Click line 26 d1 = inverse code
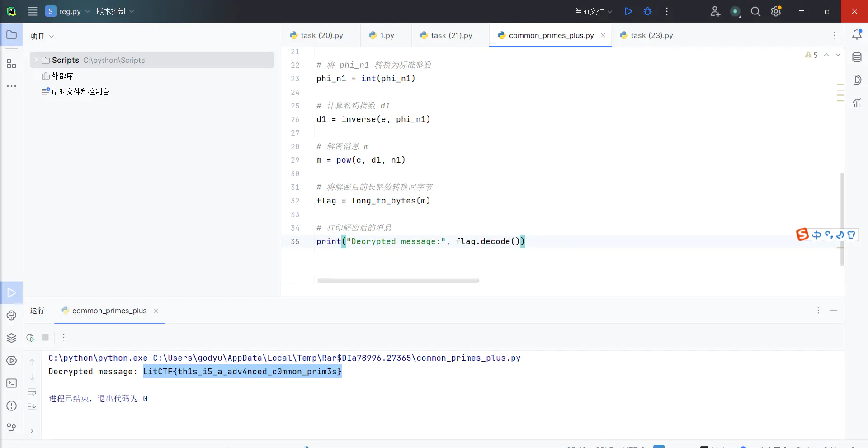This screenshot has width=868, height=448. click(373, 119)
